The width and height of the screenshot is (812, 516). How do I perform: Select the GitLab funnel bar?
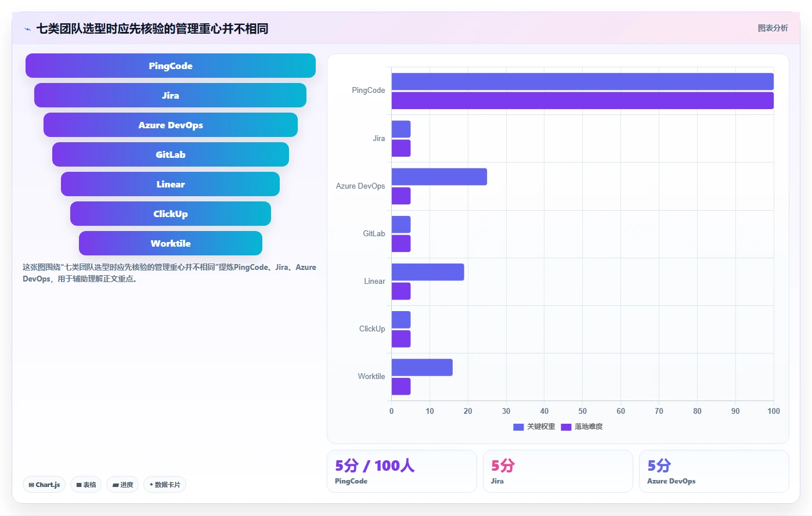171,154
